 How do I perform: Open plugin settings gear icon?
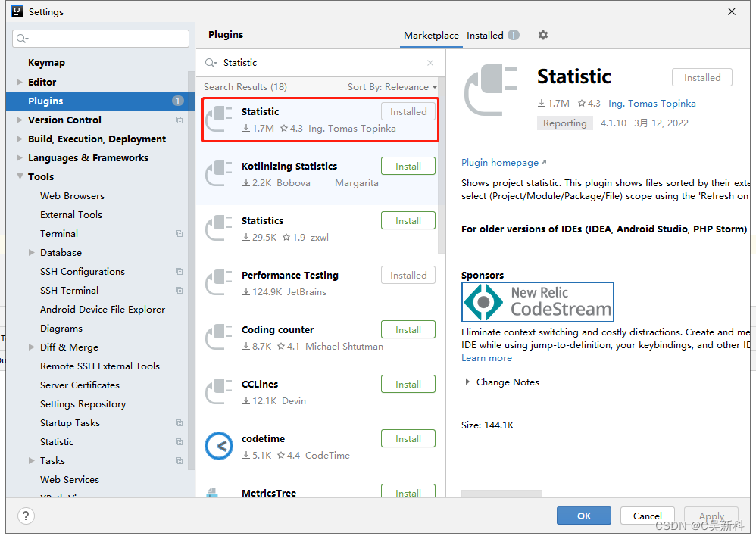[x=543, y=35]
